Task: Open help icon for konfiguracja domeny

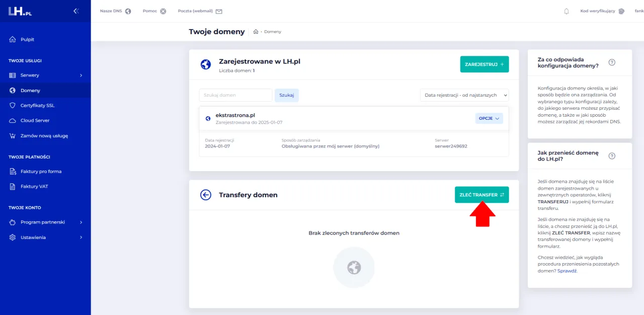Action: pyautogui.click(x=612, y=62)
